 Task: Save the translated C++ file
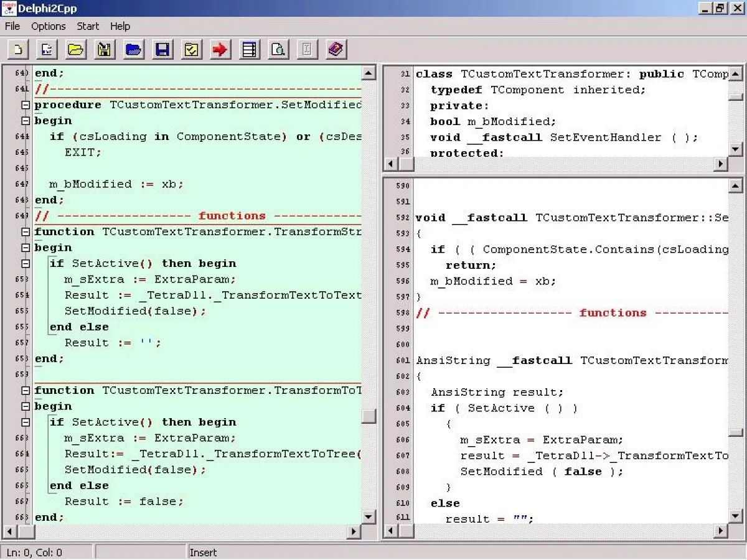(162, 49)
